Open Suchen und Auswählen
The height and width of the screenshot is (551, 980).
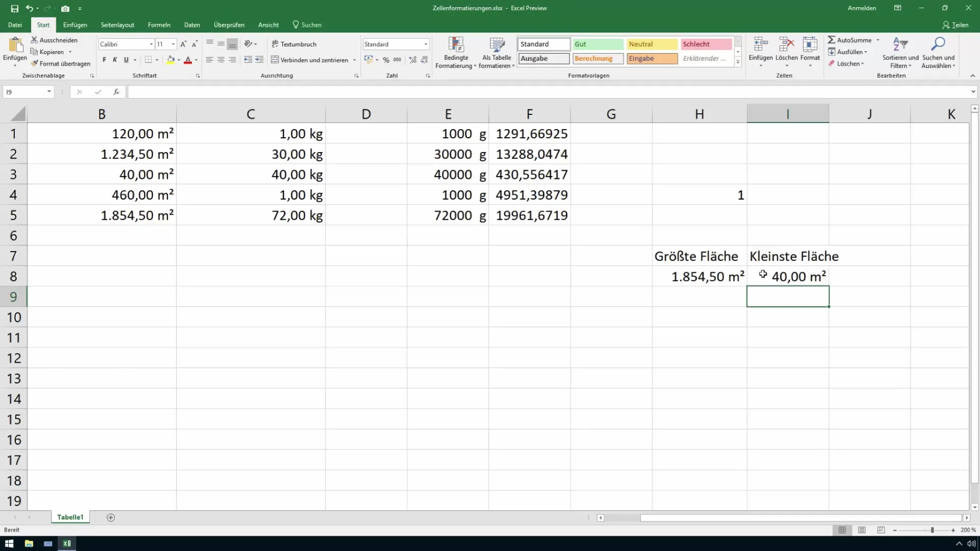[x=938, y=53]
